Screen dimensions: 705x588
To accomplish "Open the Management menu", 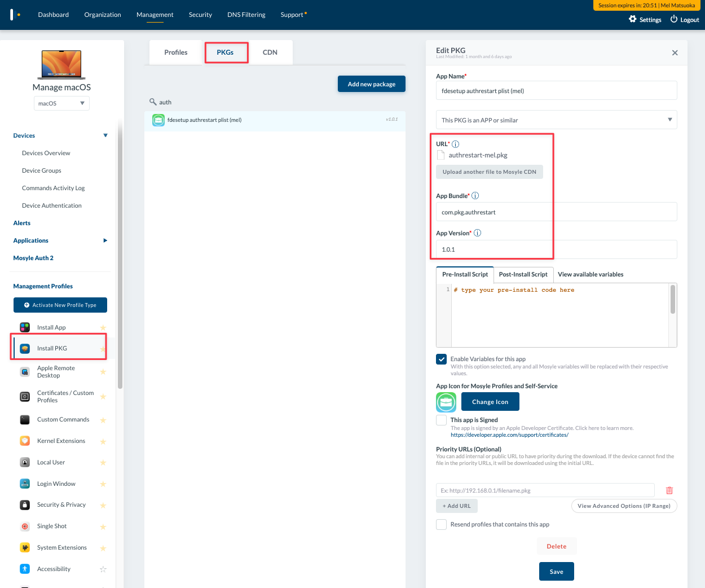I will [x=155, y=15].
